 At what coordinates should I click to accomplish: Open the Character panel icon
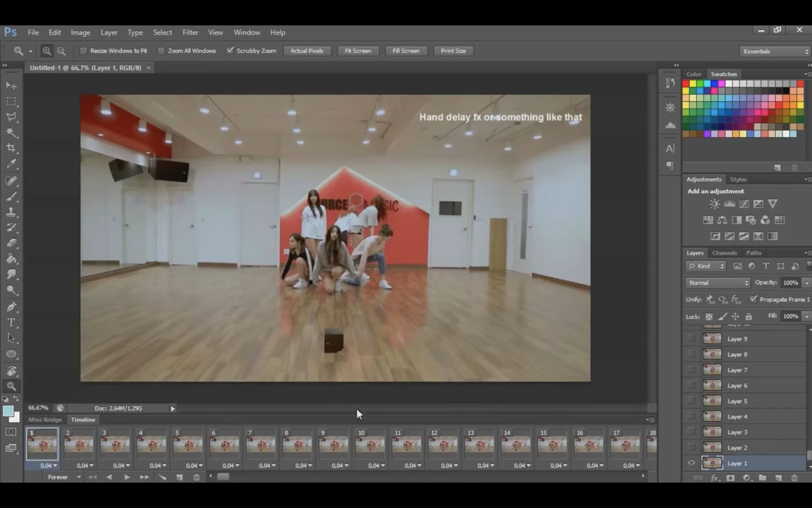pos(670,148)
